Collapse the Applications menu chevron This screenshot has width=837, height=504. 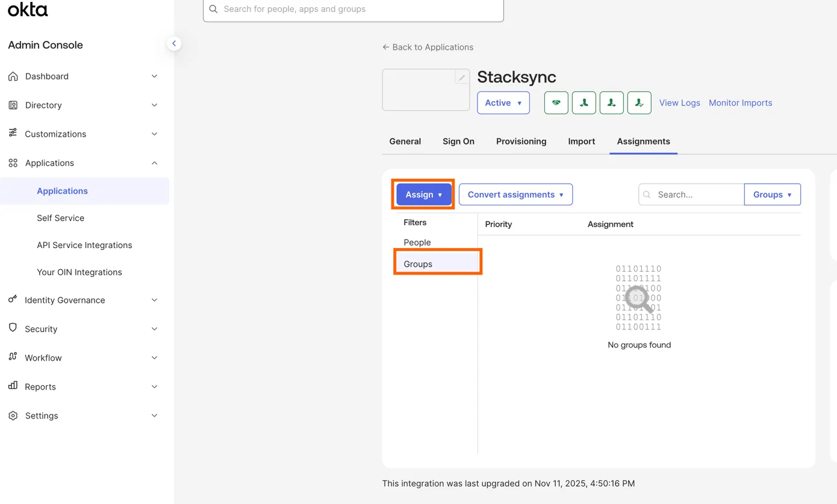coord(154,163)
